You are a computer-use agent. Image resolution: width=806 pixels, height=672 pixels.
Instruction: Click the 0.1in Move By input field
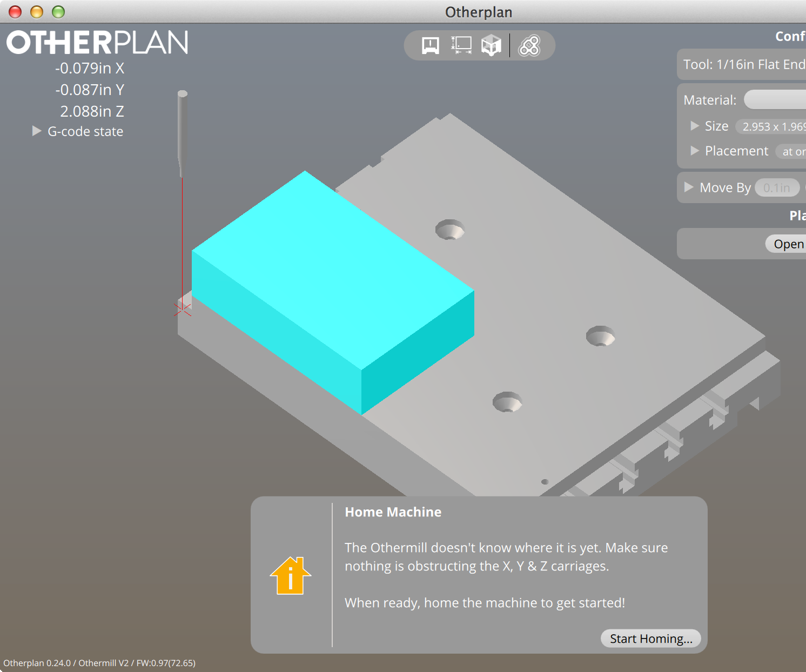coord(777,187)
